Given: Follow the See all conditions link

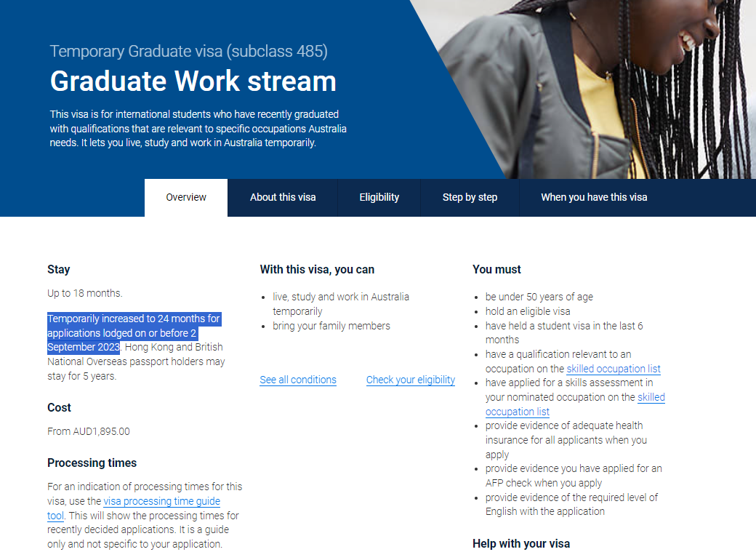Looking at the screenshot, I should point(298,380).
